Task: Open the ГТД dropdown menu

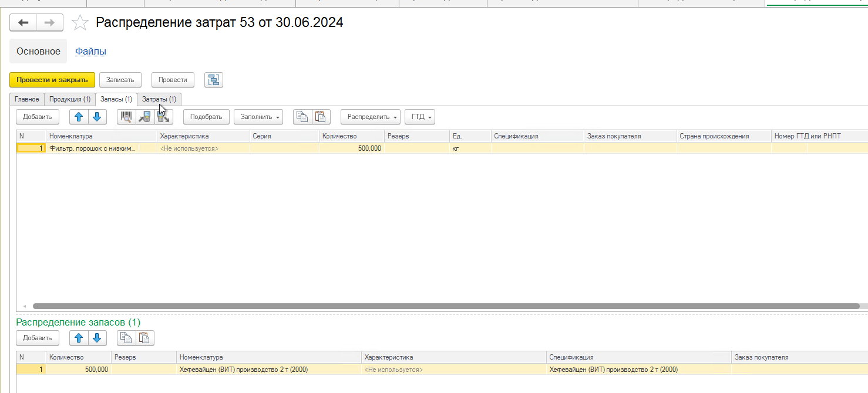Action: pos(420,117)
